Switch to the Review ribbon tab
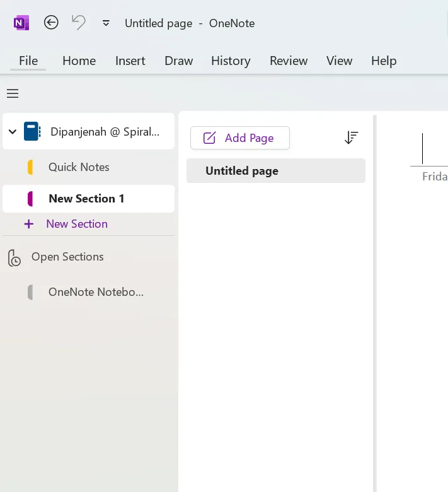 289,61
